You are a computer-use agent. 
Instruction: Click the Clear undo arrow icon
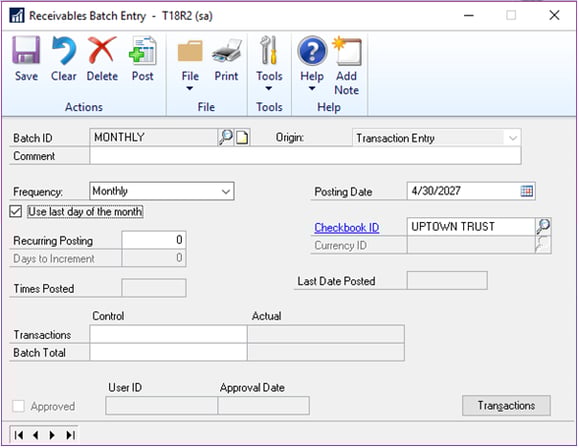64,50
